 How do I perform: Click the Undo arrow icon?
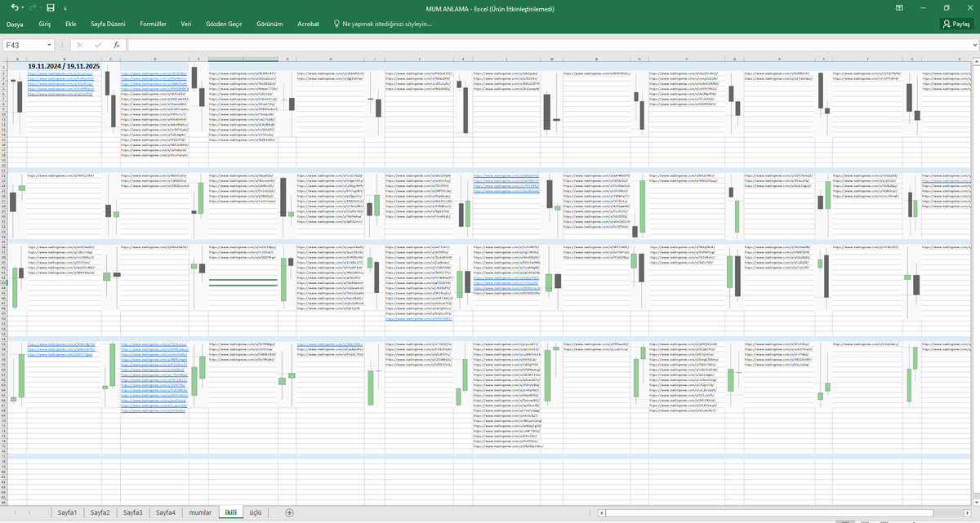[x=15, y=7]
